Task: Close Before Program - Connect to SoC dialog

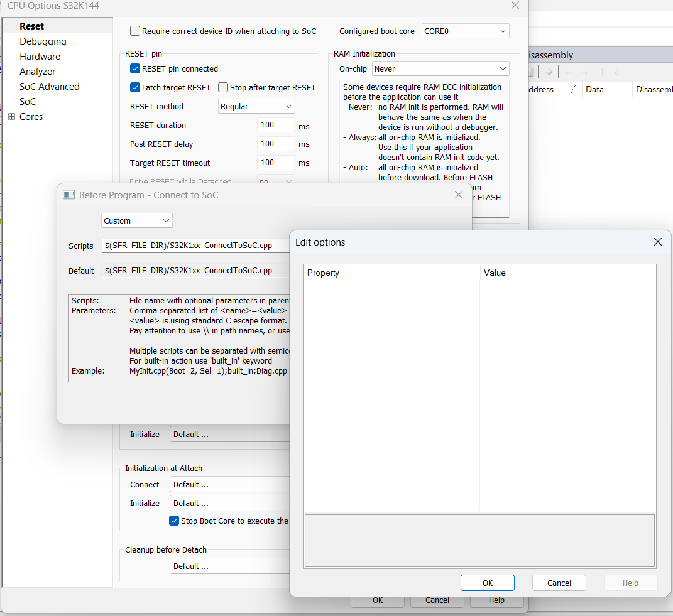Action: point(458,195)
